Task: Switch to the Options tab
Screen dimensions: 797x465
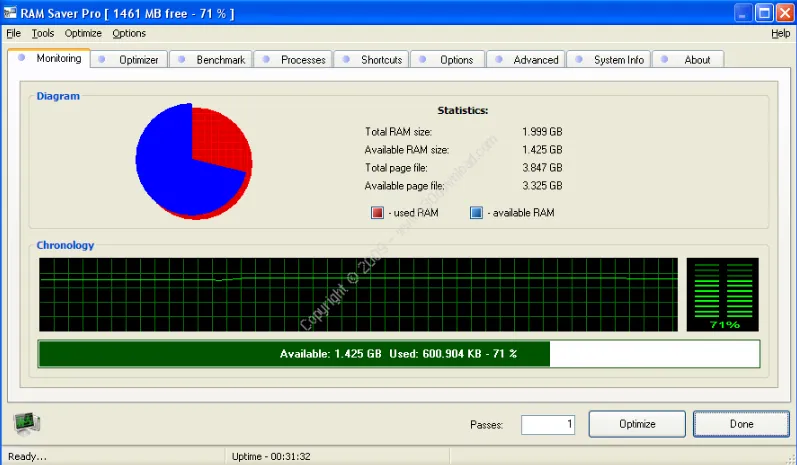Action: coord(447,59)
